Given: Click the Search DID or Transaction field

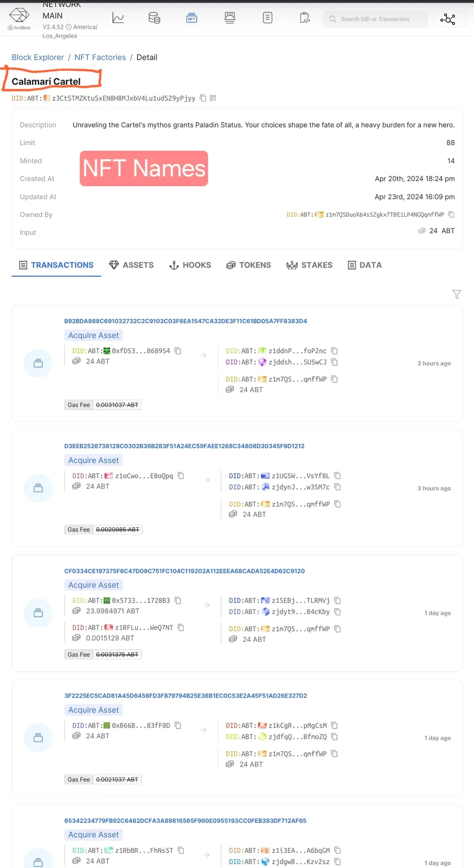Looking at the screenshot, I should pyautogui.click(x=375, y=19).
